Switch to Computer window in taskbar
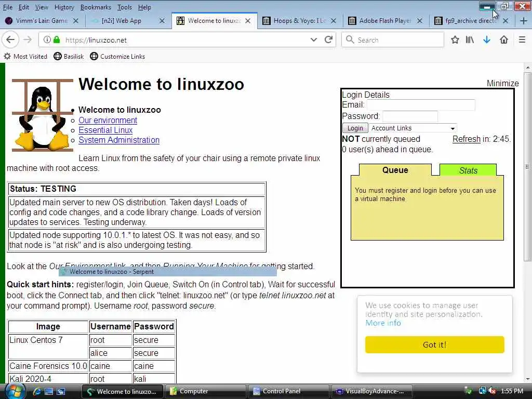532x399 pixels. pyautogui.click(x=205, y=391)
